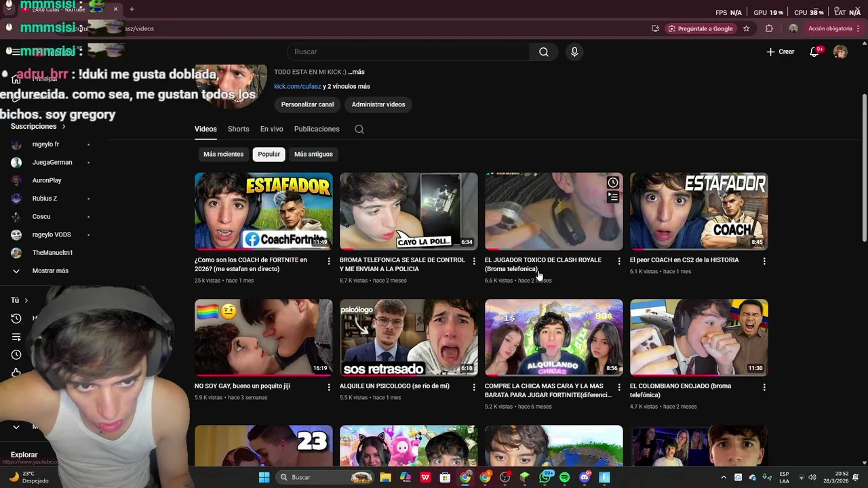Open YouTube notifications bell
The height and width of the screenshot is (488, 868).
pyautogui.click(x=814, y=52)
